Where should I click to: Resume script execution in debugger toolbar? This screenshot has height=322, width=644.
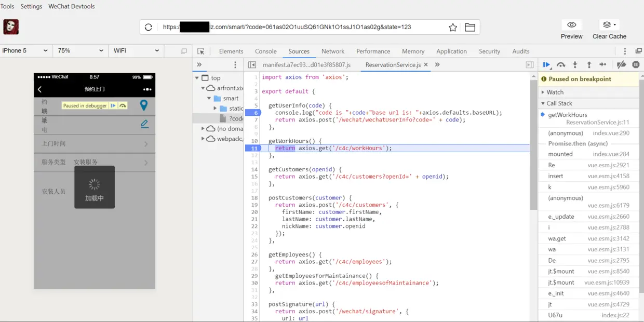point(546,65)
